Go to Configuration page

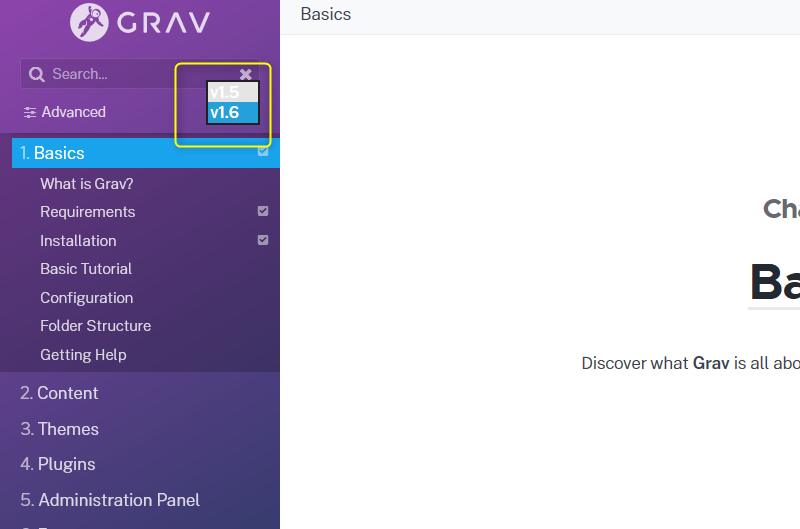[87, 298]
